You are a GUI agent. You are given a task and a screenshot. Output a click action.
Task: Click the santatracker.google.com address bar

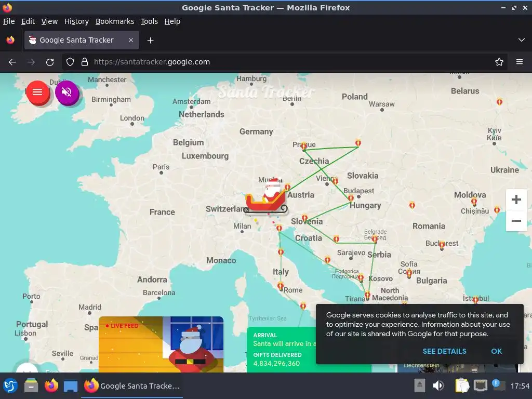(x=284, y=62)
